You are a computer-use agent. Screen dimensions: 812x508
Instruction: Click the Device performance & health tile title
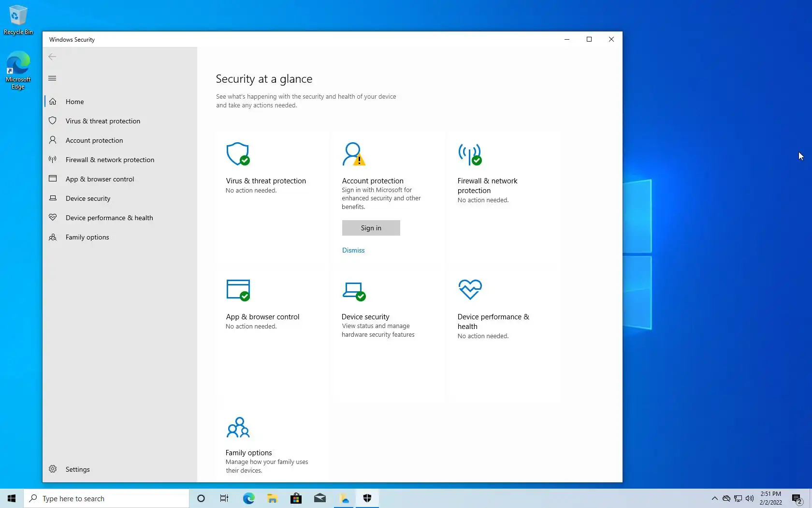(493, 322)
